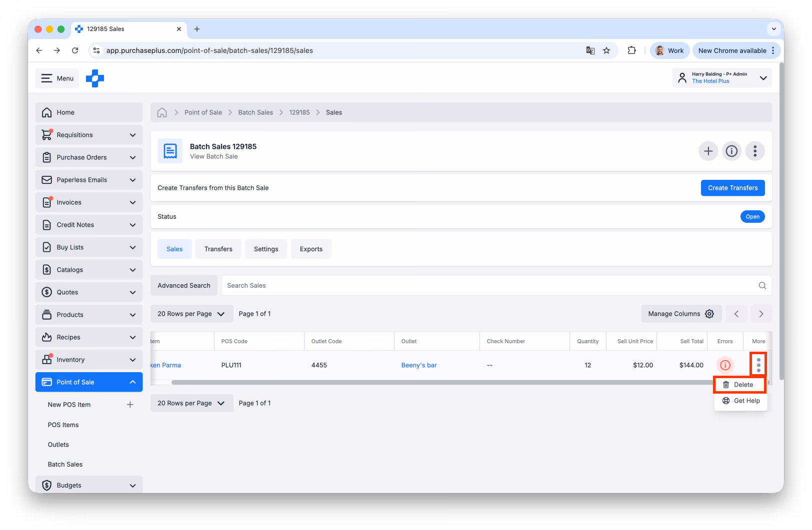The height and width of the screenshot is (530, 812).
Task: Click the red error info icon
Action: tap(725, 365)
